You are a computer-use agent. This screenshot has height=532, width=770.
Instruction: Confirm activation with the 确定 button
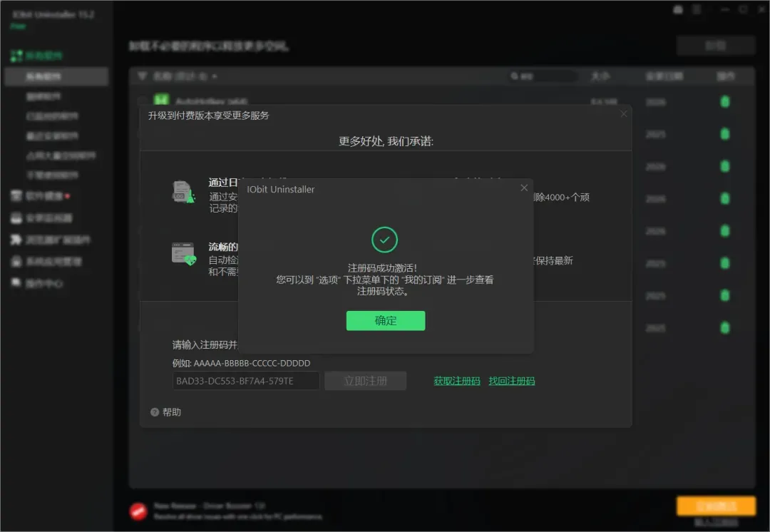(386, 321)
